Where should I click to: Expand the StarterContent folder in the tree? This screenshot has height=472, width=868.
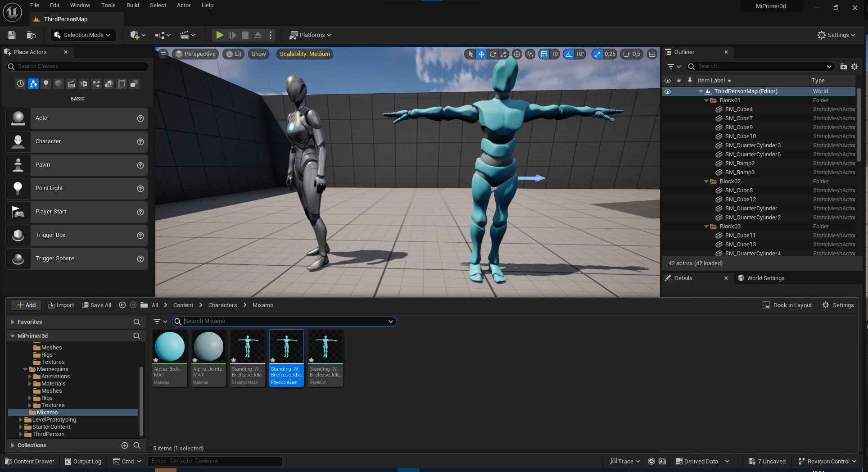(x=21, y=427)
